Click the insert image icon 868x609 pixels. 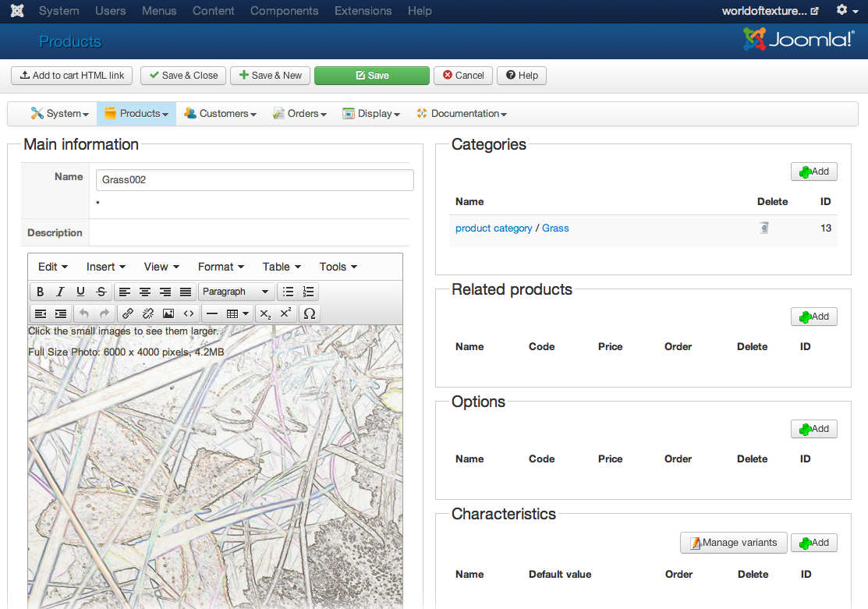tap(168, 313)
